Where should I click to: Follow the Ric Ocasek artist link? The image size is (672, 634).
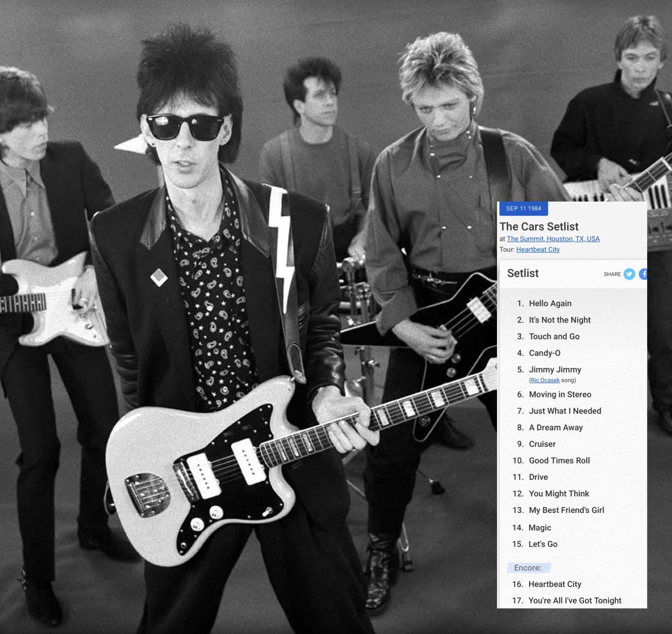(x=545, y=380)
